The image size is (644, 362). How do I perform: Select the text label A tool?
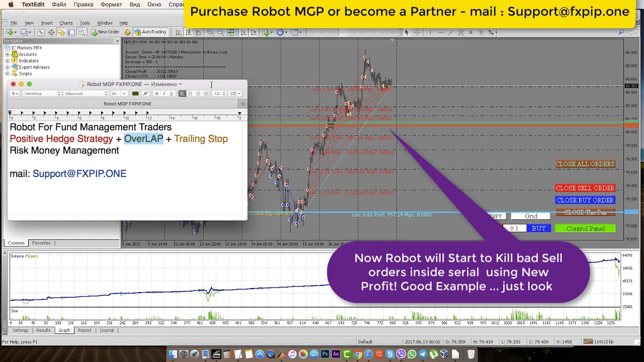[470, 32]
